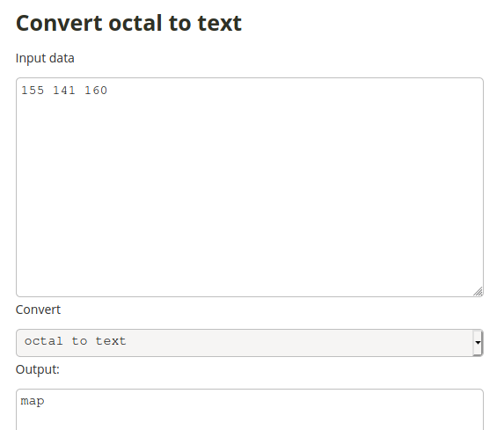The width and height of the screenshot is (504, 430).
Task: Click the word "map" in output
Action: coord(33,401)
